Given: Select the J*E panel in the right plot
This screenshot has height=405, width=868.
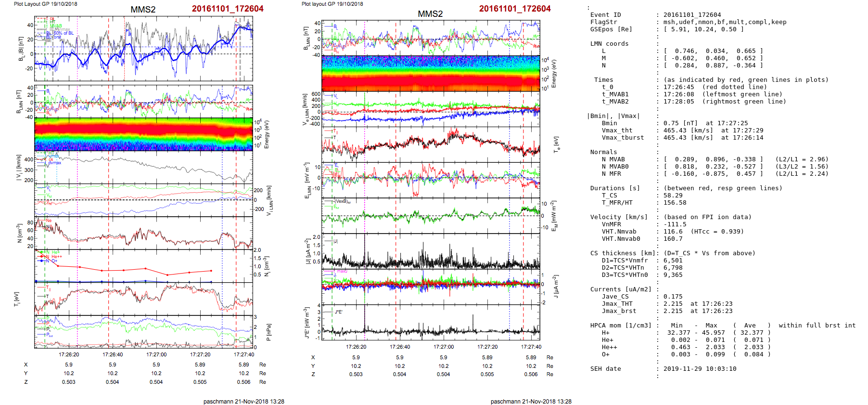Looking at the screenshot, I should [x=431, y=322].
